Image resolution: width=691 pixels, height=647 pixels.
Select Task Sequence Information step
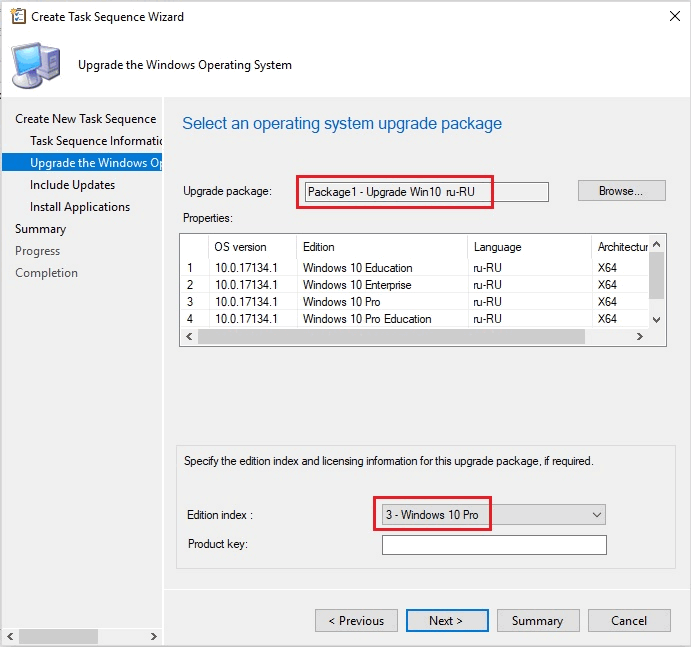(96, 141)
